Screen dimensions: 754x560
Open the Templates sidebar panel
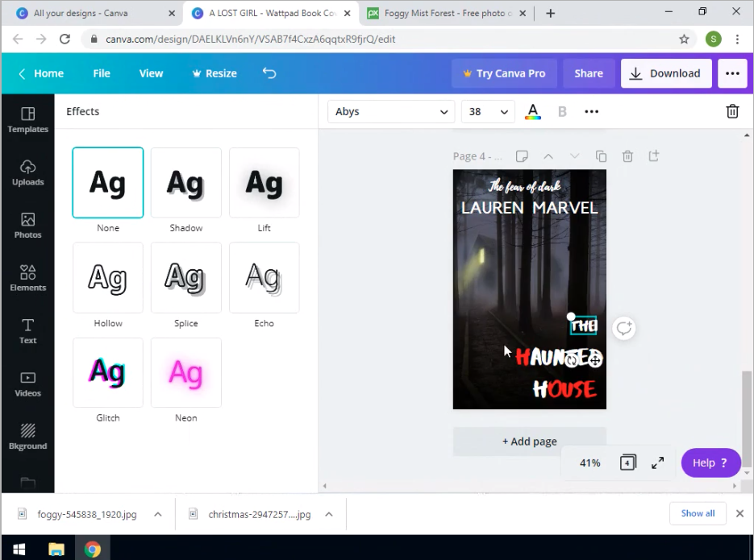pyautogui.click(x=28, y=120)
